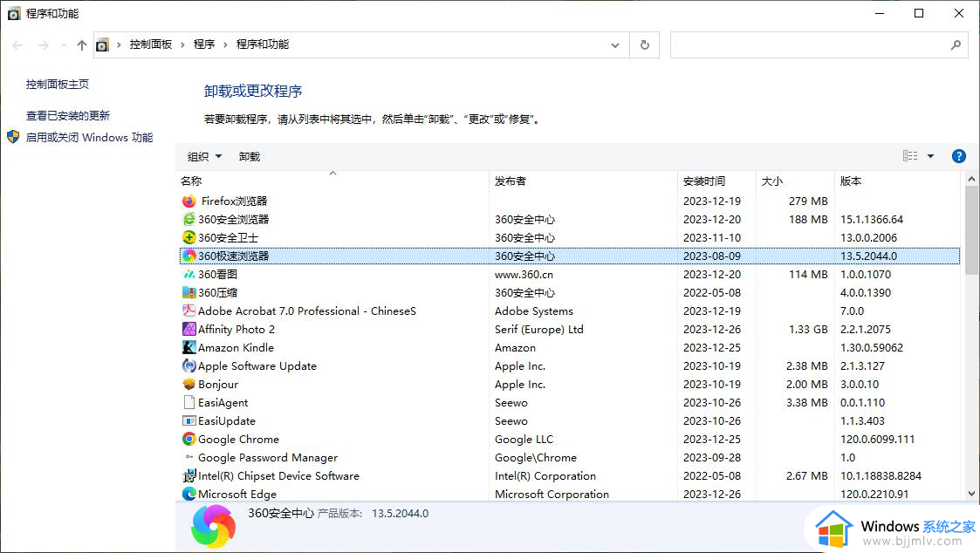The height and width of the screenshot is (553, 980).
Task: Click publisher Google\Chrome
Action: [x=536, y=458]
